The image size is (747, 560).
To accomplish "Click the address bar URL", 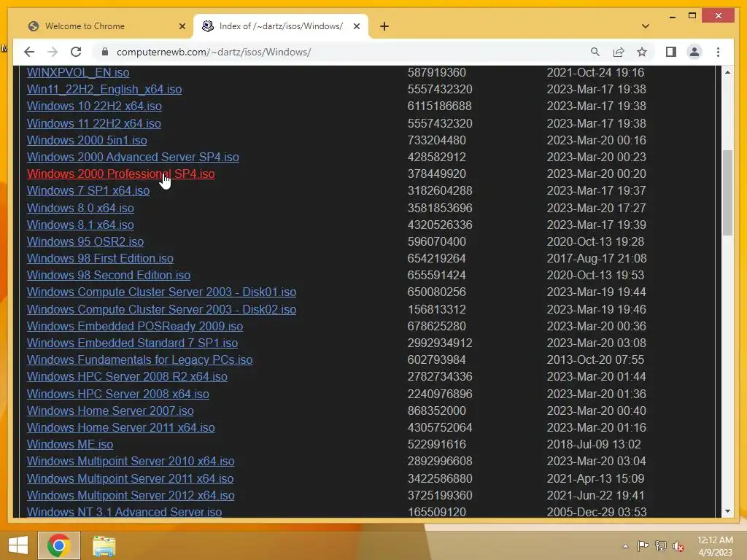I will coord(214,52).
